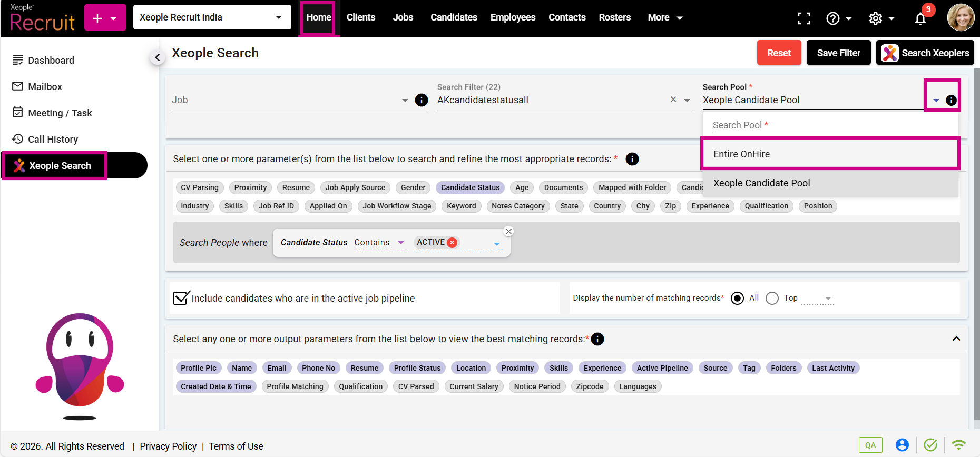Collapse the output parameters section

coord(956,339)
